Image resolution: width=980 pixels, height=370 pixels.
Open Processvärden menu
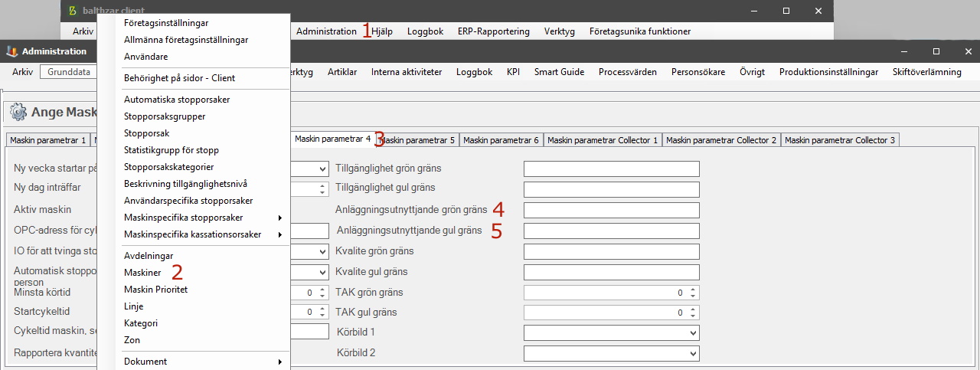[628, 72]
